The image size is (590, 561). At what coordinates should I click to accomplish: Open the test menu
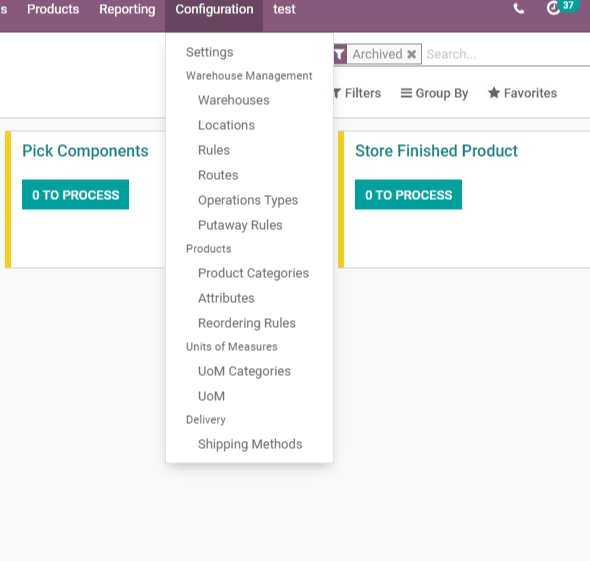point(284,9)
